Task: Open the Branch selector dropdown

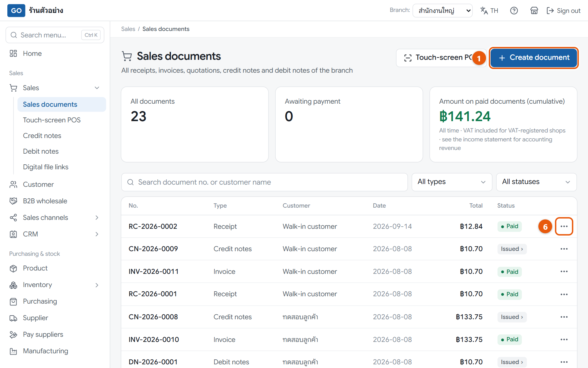Action: point(443,11)
